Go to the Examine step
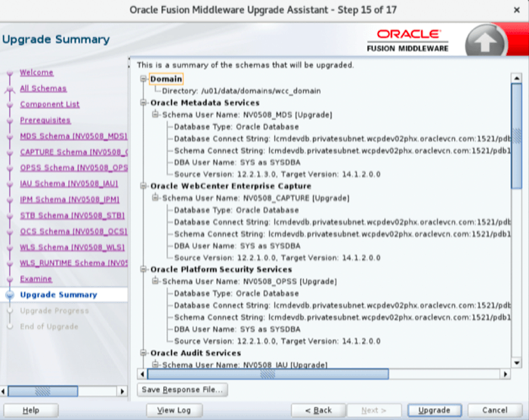The height and width of the screenshot is (420, 529). pyautogui.click(x=36, y=279)
